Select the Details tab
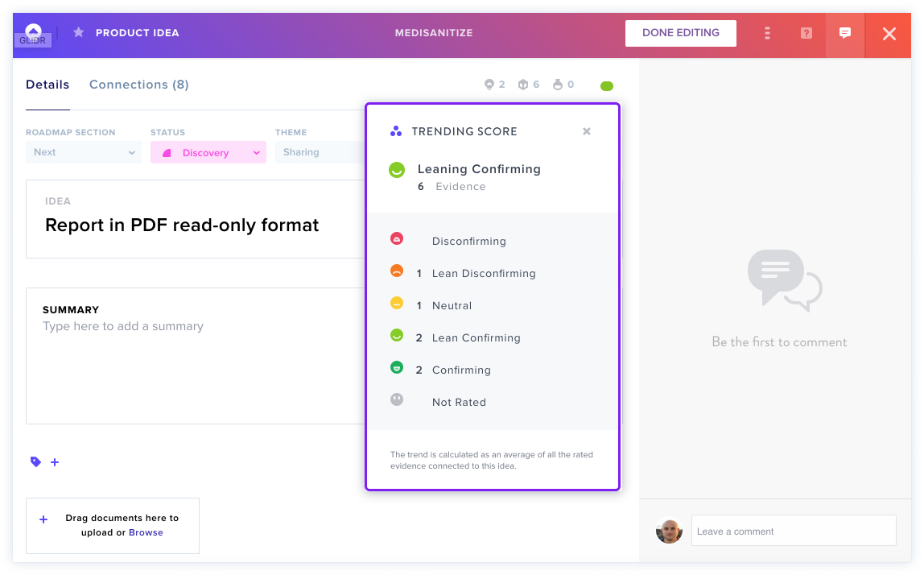Image resolution: width=924 pixels, height=575 pixels. pyautogui.click(x=47, y=85)
